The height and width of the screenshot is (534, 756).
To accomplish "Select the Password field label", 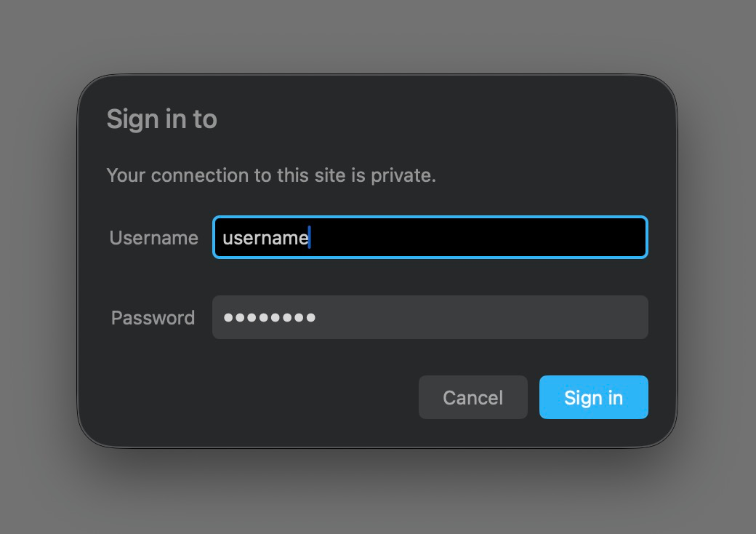I will [x=153, y=318].
